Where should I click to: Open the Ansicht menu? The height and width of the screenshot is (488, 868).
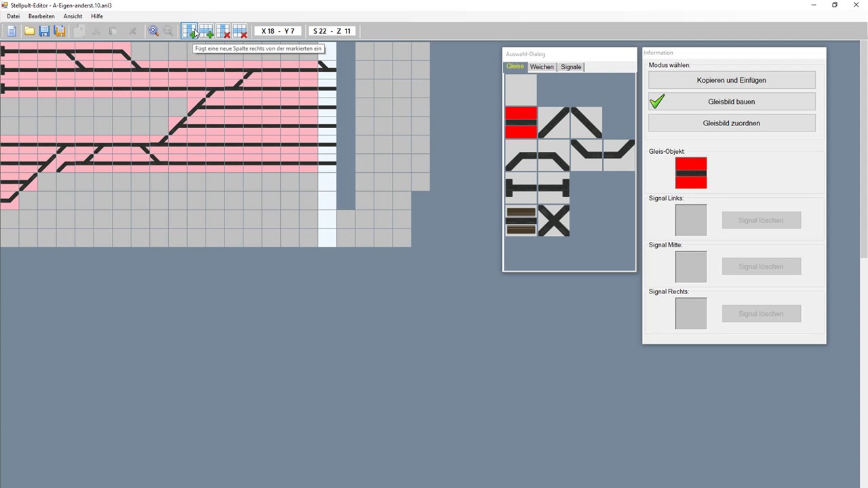73,16
